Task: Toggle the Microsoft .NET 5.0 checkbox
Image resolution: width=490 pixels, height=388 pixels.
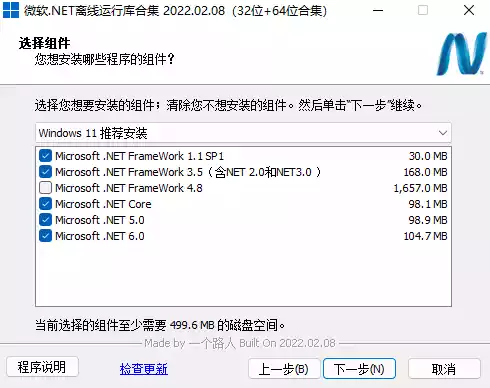Action: (45, 220)
